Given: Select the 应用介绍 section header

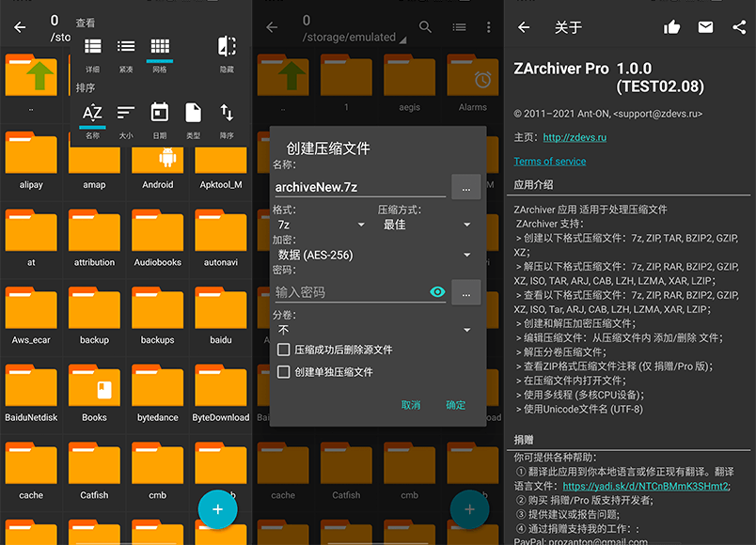Looking at the screenshot, I should pyautogui.click(x=533, y=184).
